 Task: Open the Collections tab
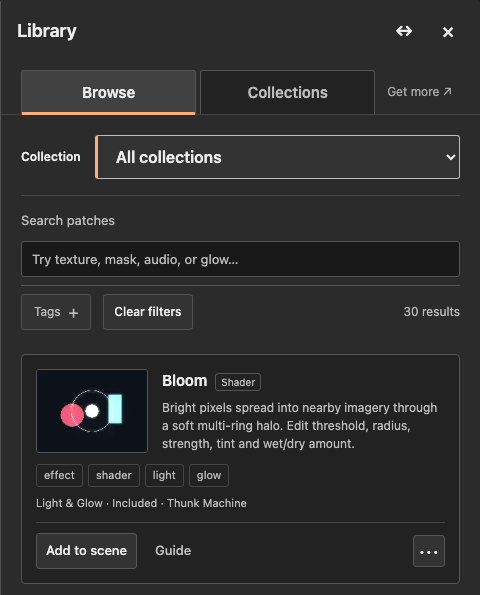pos(287,92)
